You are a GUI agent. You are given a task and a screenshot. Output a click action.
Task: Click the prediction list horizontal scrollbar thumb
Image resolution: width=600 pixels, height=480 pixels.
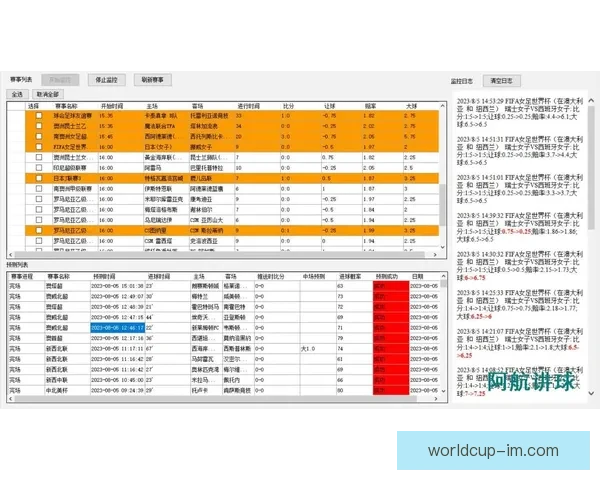[x=215, y=399]
